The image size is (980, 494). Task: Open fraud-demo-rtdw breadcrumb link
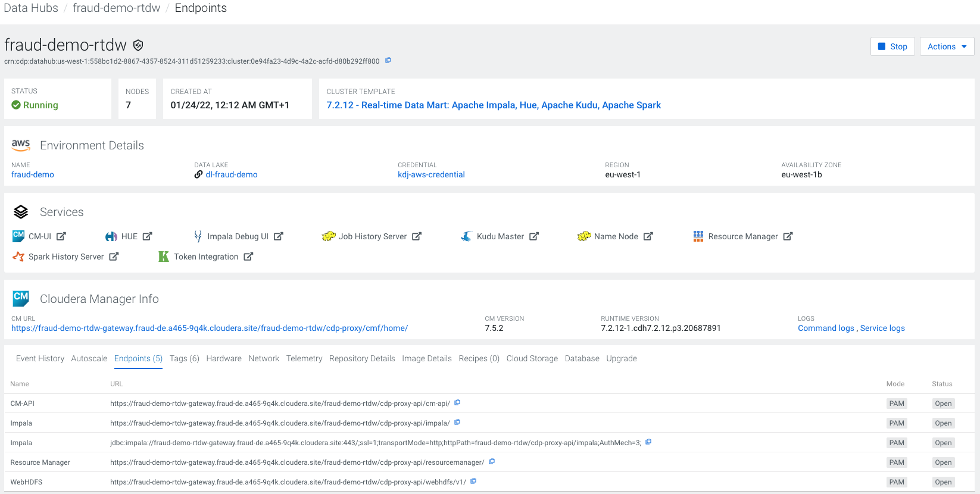pyautogui.click(x=117, y=8)
